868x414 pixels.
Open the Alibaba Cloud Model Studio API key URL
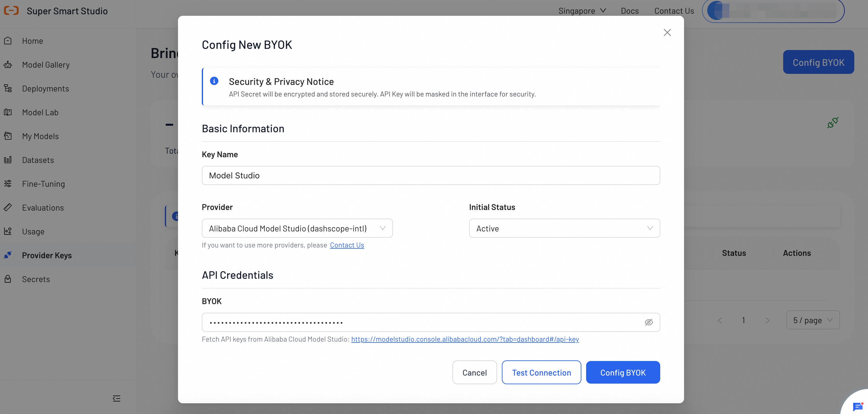(465, 339)
